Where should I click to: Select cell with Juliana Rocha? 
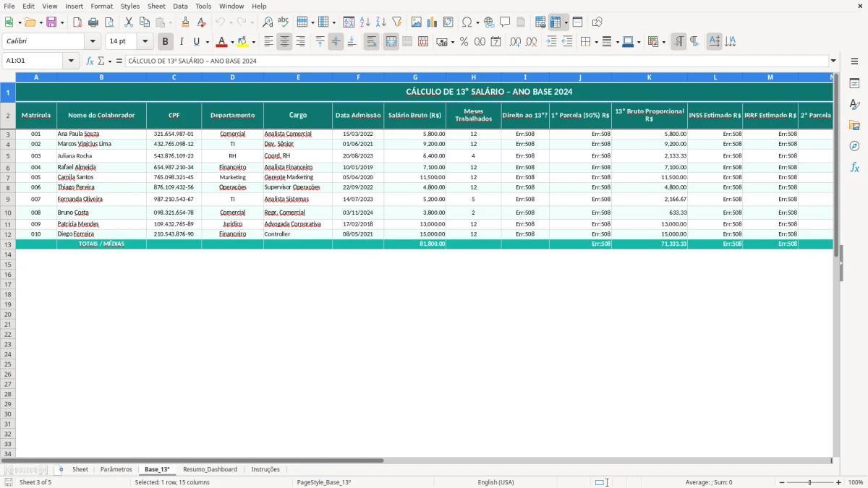[x=101, y=155]
